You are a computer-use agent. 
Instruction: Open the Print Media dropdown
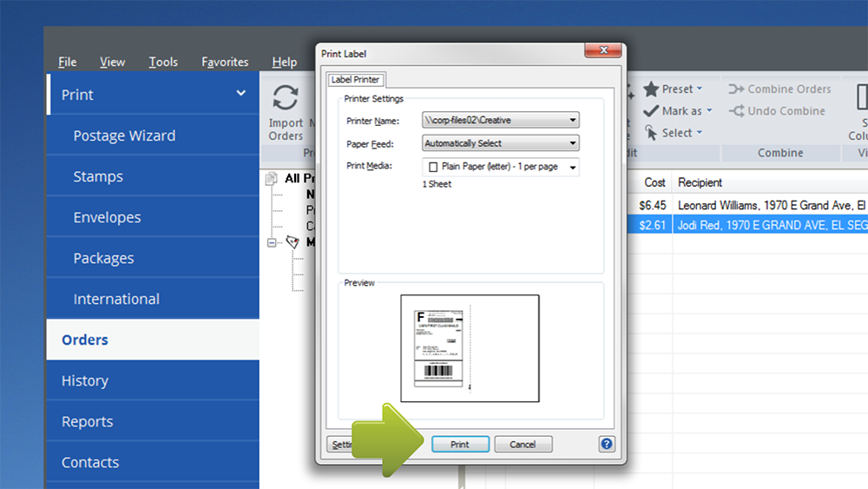tap(501, 167)
